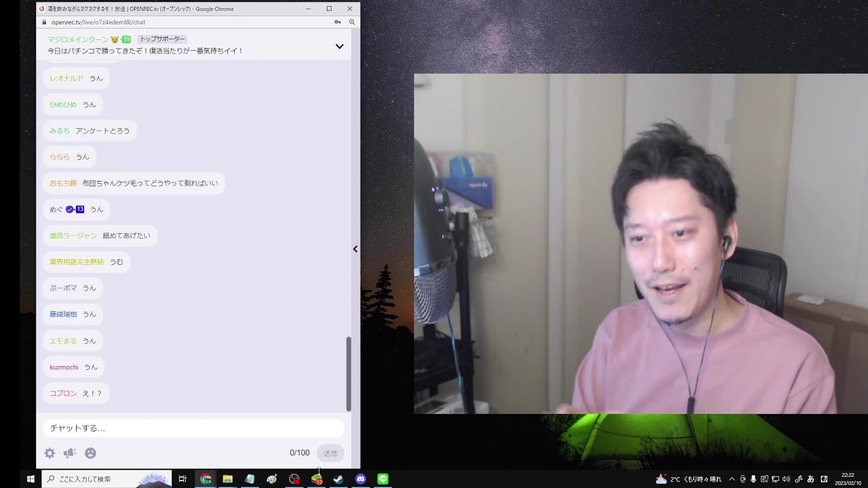Image resolution: width=868 pixels, height=488 pixels.
Task: Click the volume speaker icon in tray
Action: click(787, 479)
